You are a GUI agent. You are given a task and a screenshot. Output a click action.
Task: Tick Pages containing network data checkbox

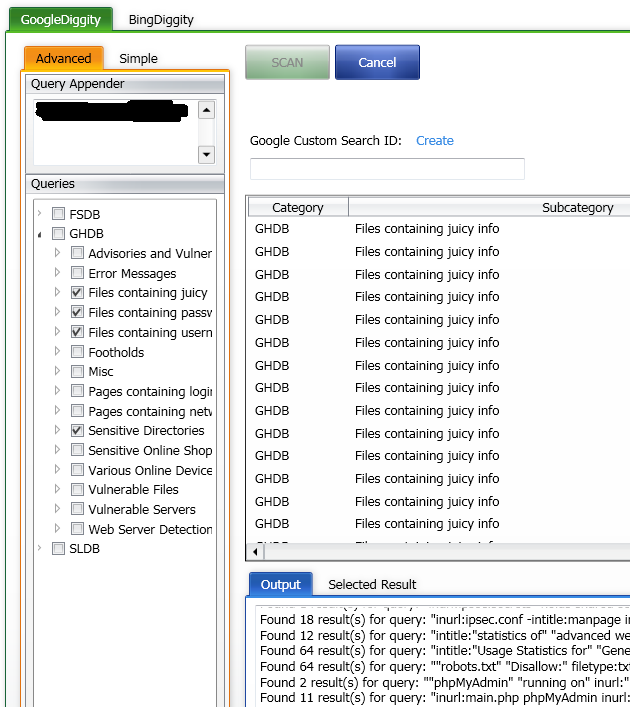click(77, 410)
